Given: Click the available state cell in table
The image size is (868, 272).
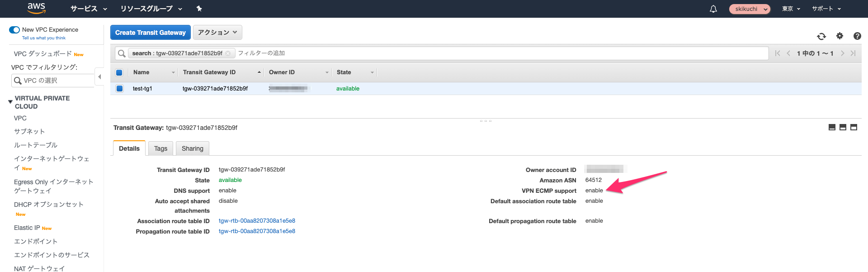Looking at the screenshot, I should 348,89.
